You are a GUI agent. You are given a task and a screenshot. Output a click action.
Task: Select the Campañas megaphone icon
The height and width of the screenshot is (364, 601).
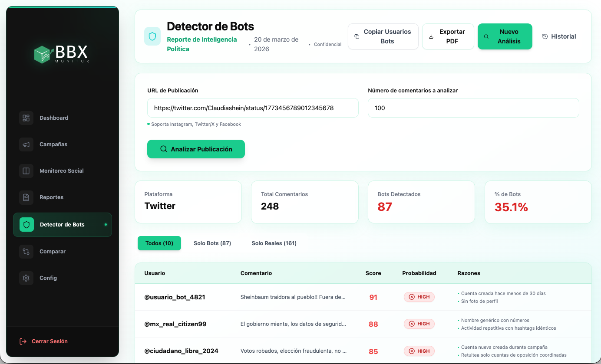[26, 144]
